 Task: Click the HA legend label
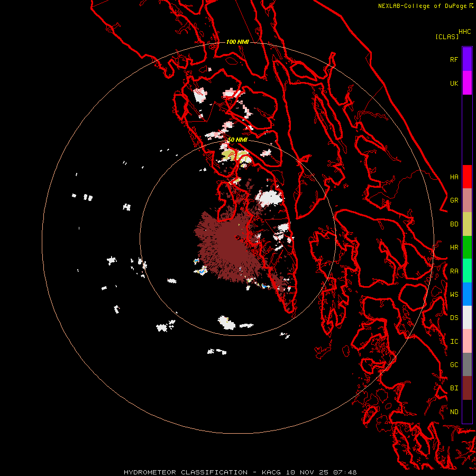[x=454, y=177]
